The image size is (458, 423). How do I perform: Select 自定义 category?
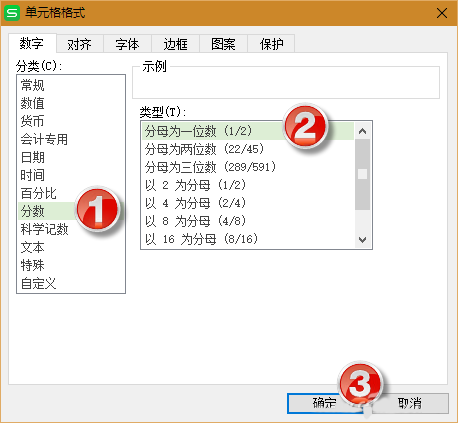pyautogui.click(x=71, y=283)
